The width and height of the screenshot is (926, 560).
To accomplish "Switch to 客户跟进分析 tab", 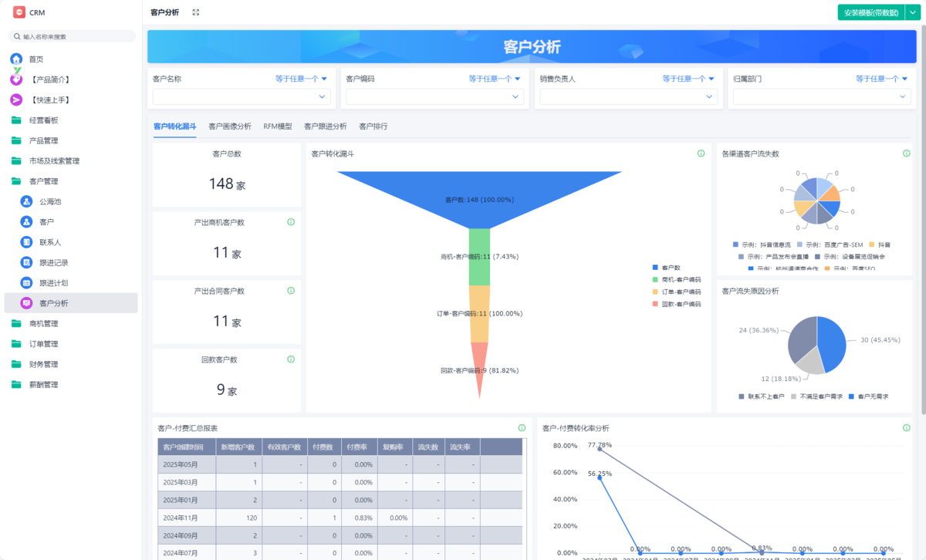I will tap(326, 127).
